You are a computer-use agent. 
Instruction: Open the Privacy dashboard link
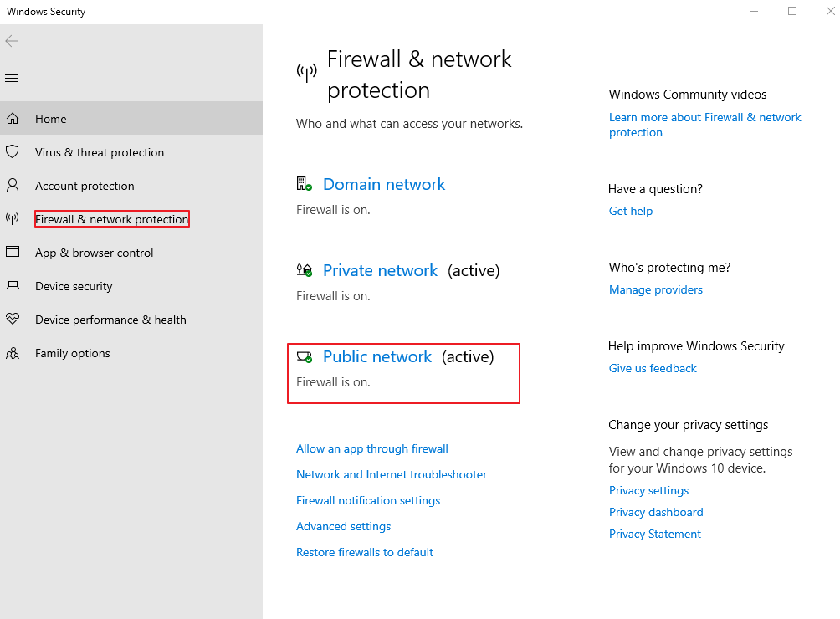pos(656,512)
